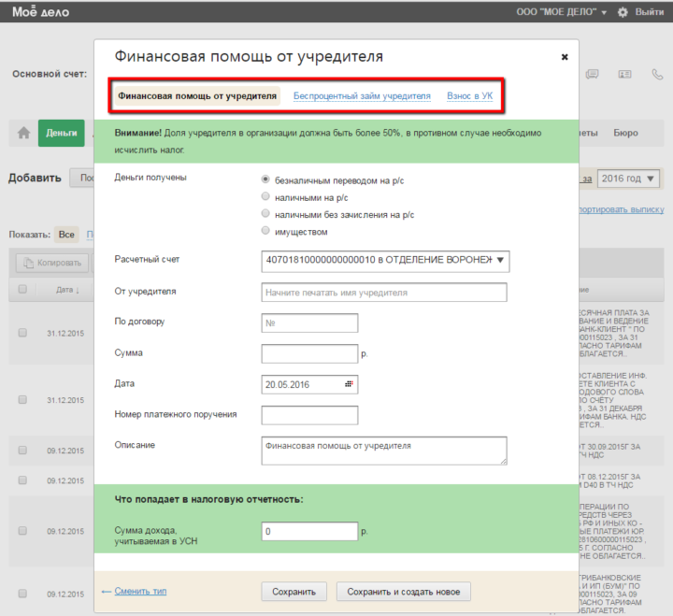Switch to Взнос в УК tab

point(470,96)
